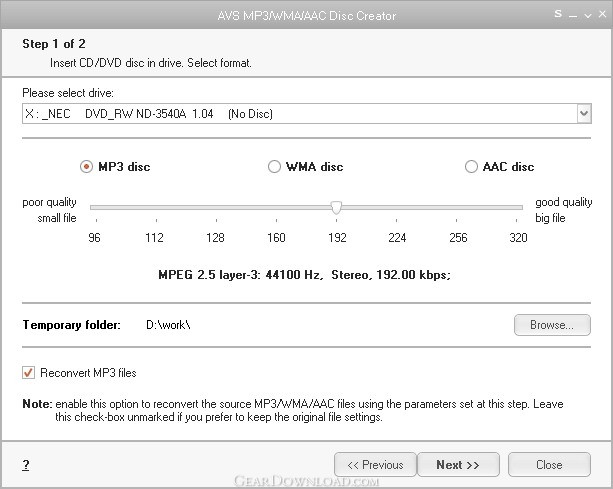
Task: Click the 224 bitrate label
Action: click(397, 238)
